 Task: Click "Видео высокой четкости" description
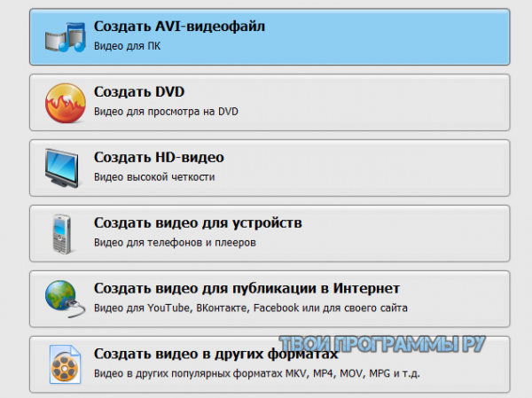click(x=154, y=176)
